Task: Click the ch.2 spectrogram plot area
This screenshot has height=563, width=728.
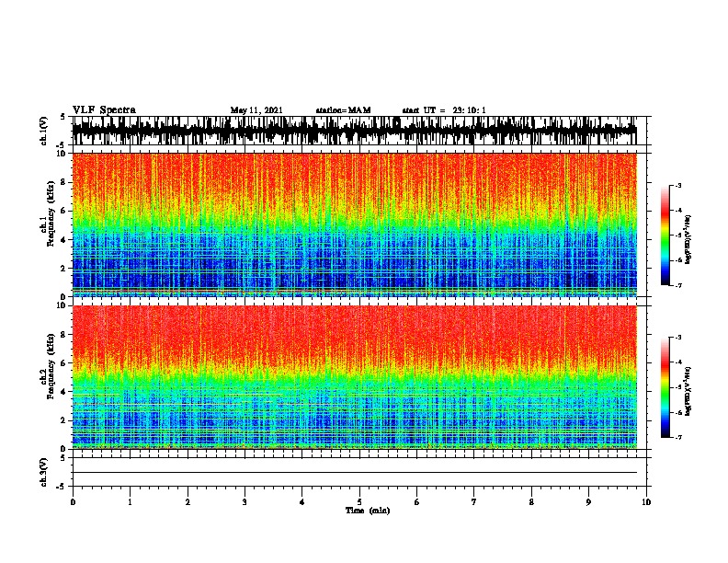Action: (354, 377)
